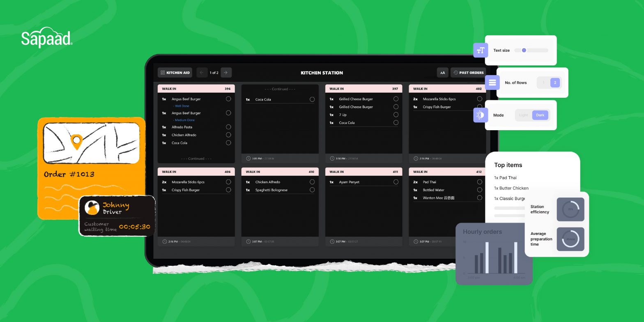The height and width of the screenshot is (322, 644).
Task: Click the clock icon in order 406 footer
Action: (165, 241)
